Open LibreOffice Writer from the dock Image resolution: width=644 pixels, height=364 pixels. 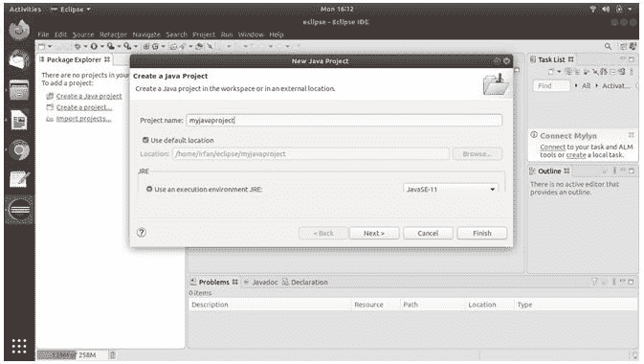pos(19,120)
